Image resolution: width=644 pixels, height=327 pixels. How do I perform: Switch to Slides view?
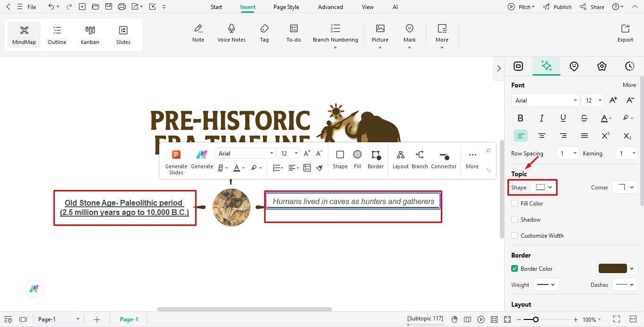[123, 35]
